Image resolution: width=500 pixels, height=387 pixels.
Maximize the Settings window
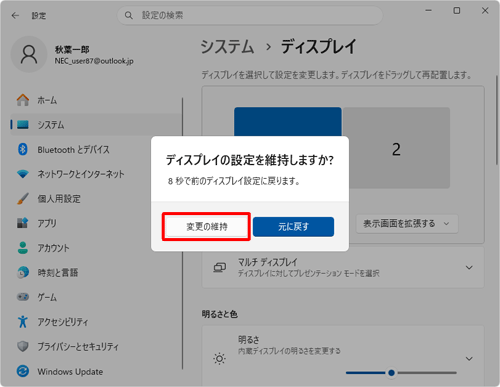[x=457, y=11]
